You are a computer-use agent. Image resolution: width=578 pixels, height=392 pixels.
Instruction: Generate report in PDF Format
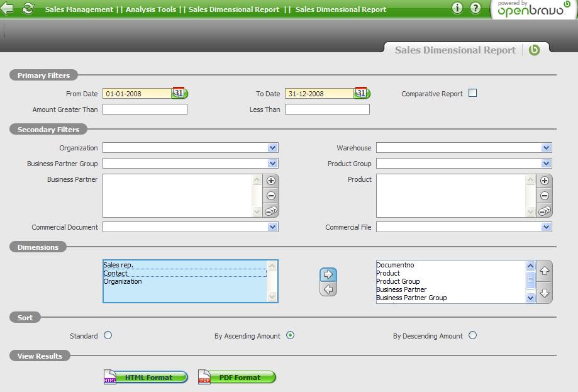238,378
